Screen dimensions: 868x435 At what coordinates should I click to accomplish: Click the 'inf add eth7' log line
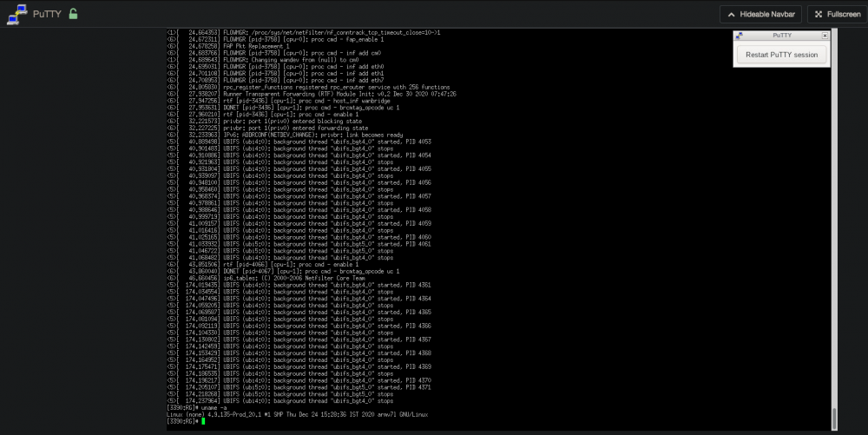tap(275, 80)
